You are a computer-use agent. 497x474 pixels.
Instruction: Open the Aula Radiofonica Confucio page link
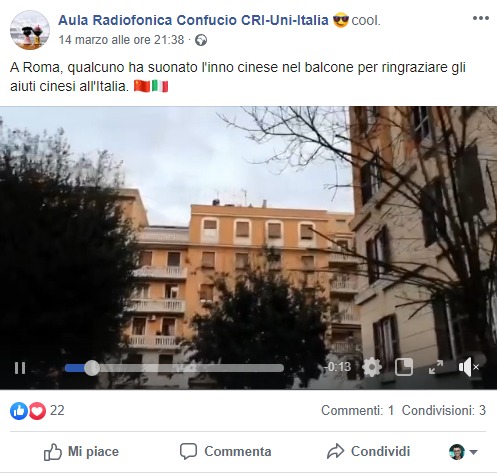[x=193, y=20]
